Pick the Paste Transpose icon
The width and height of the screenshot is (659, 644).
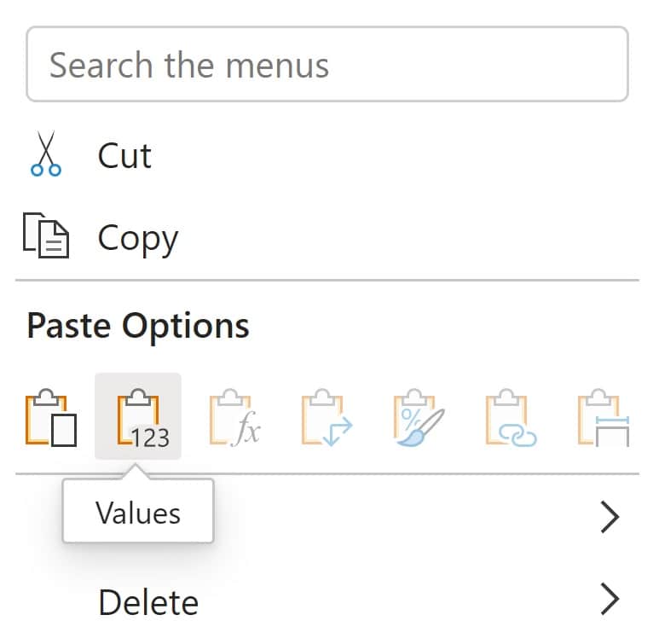click(x=326, y=418)
